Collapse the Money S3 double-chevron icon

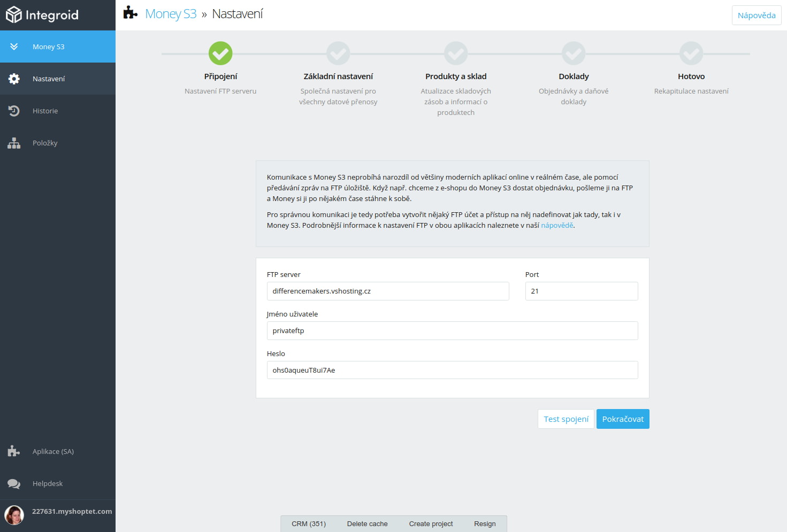[14, 47]
